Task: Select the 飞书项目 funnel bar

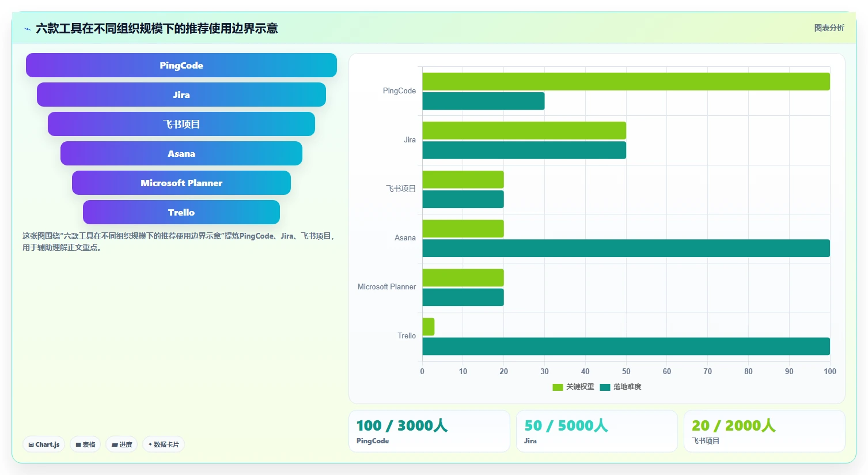Action: (x=181, y=124)
